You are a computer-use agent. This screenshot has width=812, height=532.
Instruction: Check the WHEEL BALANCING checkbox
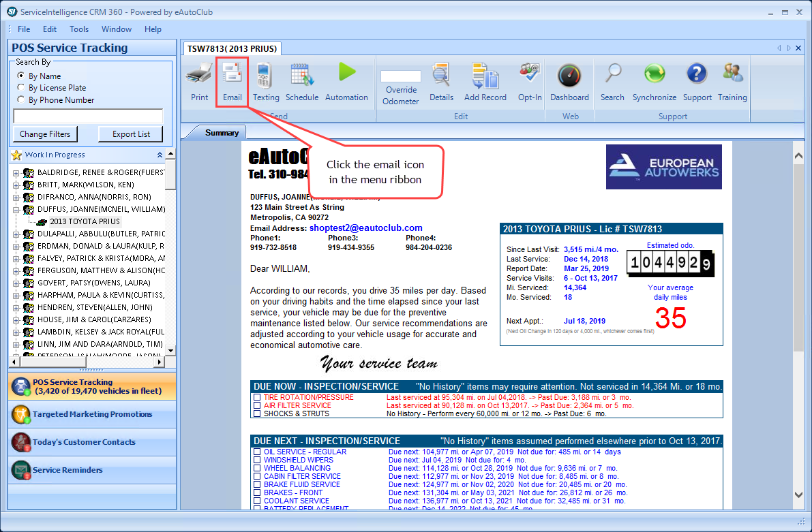(x=257, y=469)
